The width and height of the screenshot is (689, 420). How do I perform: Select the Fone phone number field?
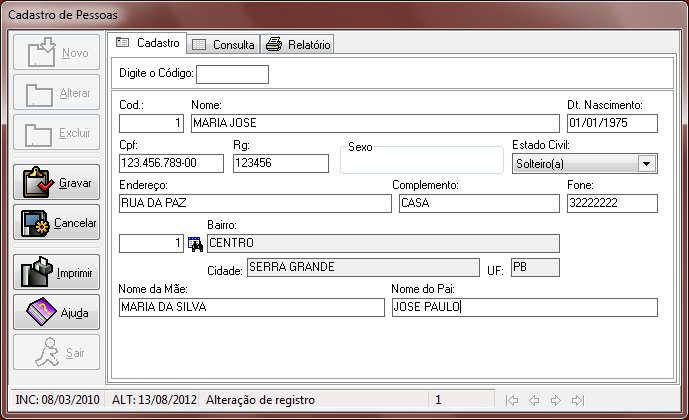click(611, 203)
